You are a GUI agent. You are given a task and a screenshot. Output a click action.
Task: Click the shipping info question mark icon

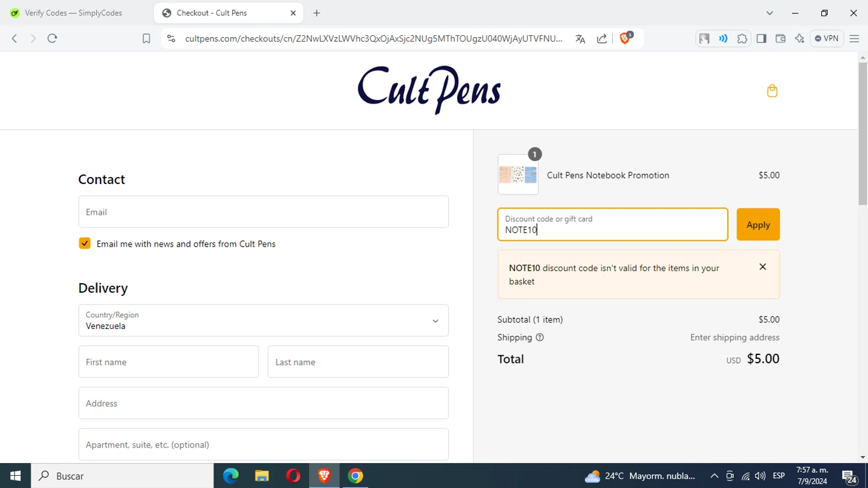coord(540,337)
